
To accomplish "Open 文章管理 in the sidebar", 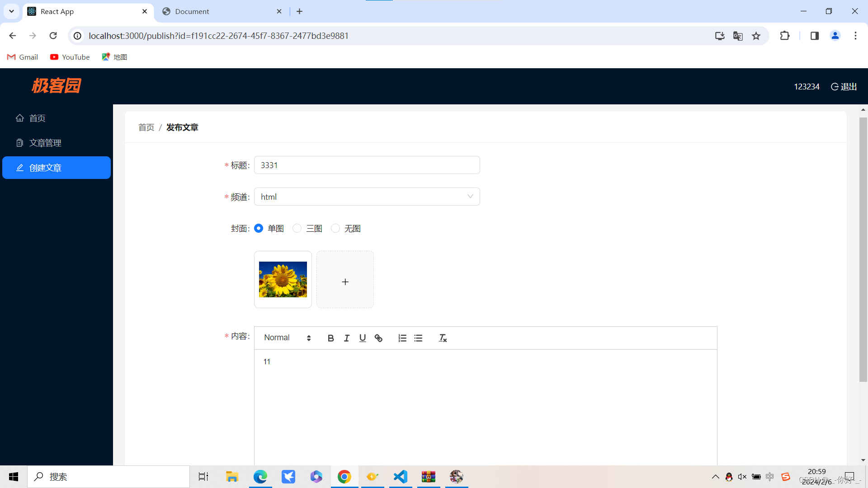I will tap(45, 143).
